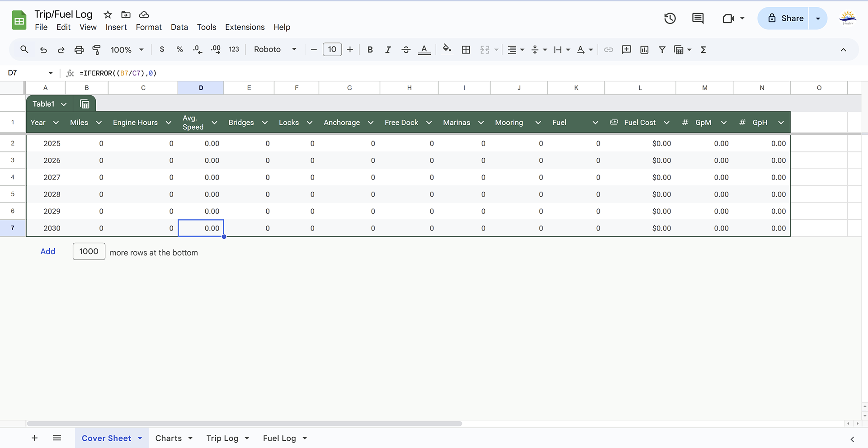Click the name box showing D7
868x448 pixels.
point(30,73)
